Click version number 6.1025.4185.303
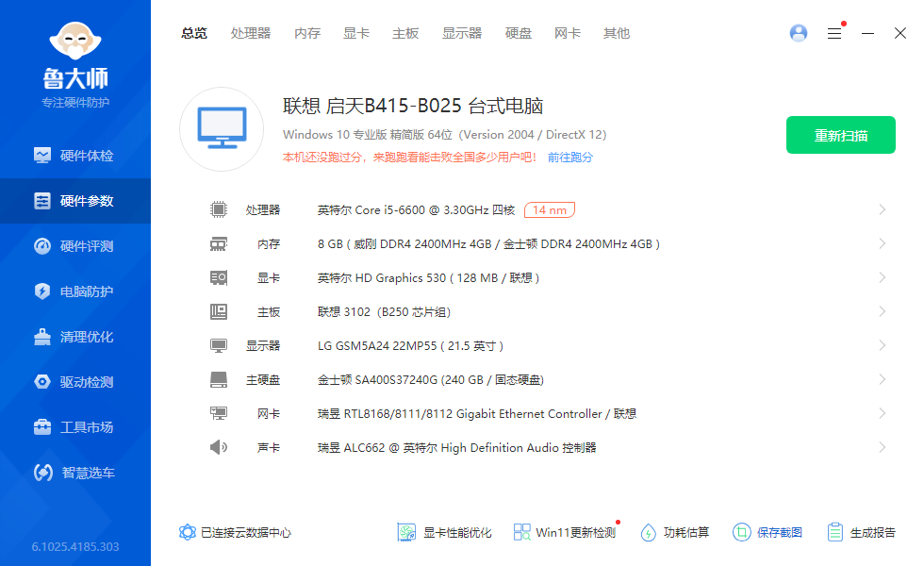 point(75,546)
